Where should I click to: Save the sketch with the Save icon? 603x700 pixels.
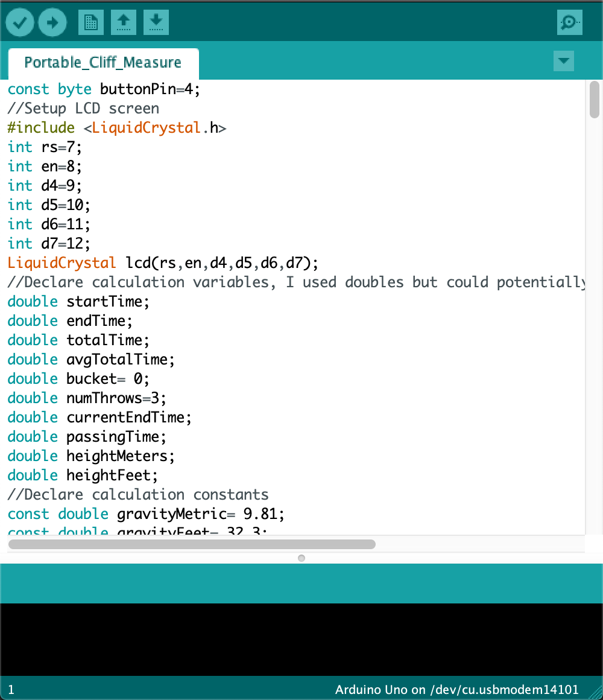pos(156,22)
